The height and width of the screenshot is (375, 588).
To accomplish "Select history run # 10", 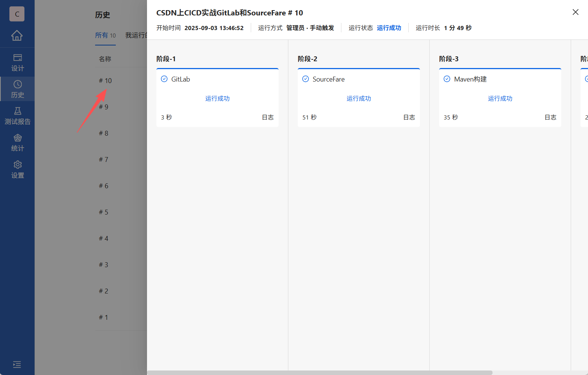I will click(105, 81).
